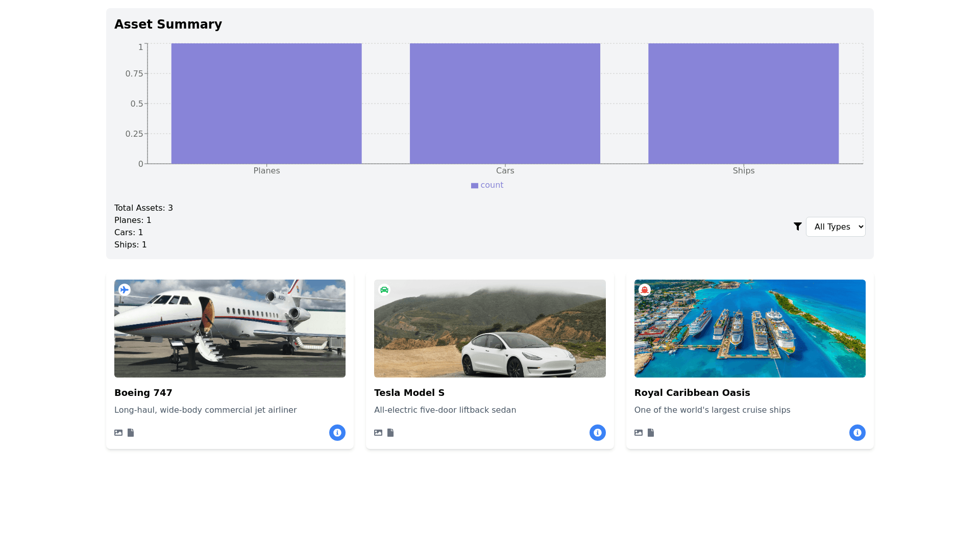Click the filter funnel icon
The width and height of the screenshot is (980, 551).
[x=798, y=227]
